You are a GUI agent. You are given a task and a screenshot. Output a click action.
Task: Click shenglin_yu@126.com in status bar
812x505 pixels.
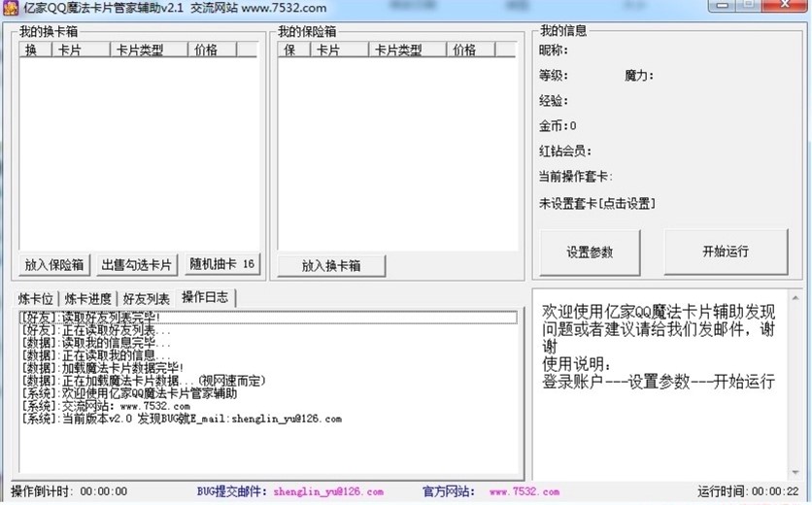coord(328,491)
